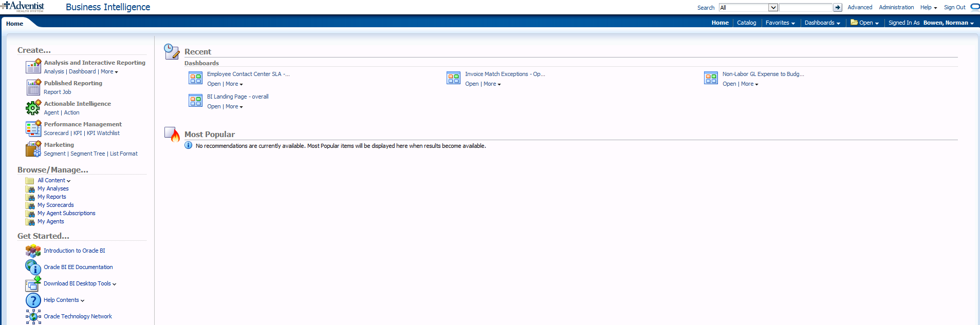Click the Actionable Intelligence gear icon

pyautogui.click(x=33, y=108)
